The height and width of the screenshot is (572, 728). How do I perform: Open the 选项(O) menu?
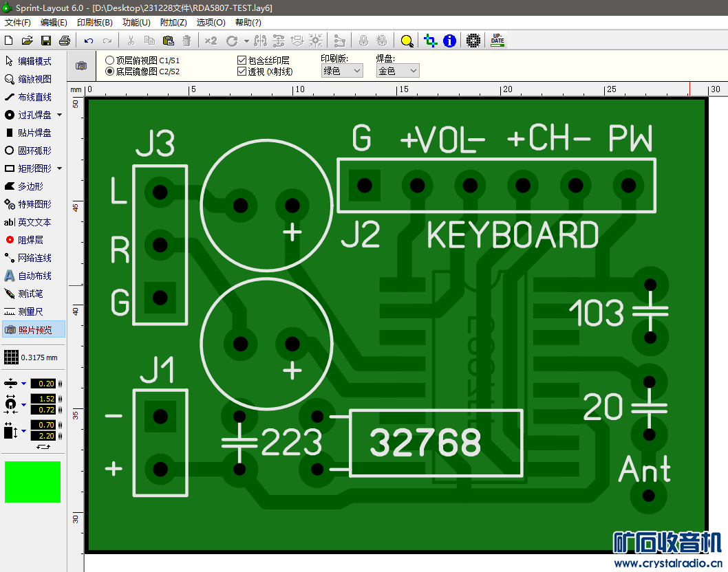coord(211,22)
